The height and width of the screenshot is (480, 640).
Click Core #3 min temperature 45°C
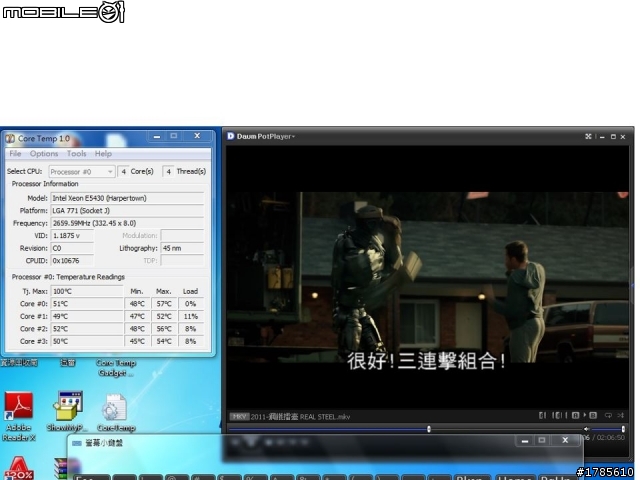[x=137, y=341]
